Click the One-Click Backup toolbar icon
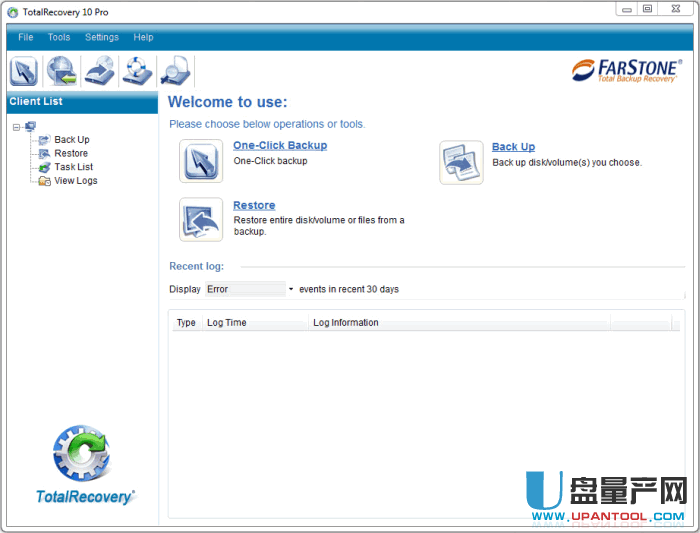700x533 pixels. click(x=24, y=72)
